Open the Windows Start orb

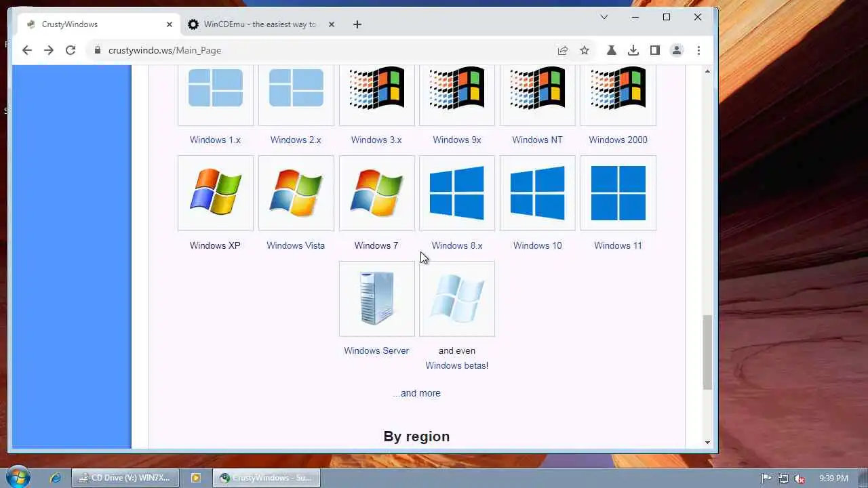[x=18, y=476]
